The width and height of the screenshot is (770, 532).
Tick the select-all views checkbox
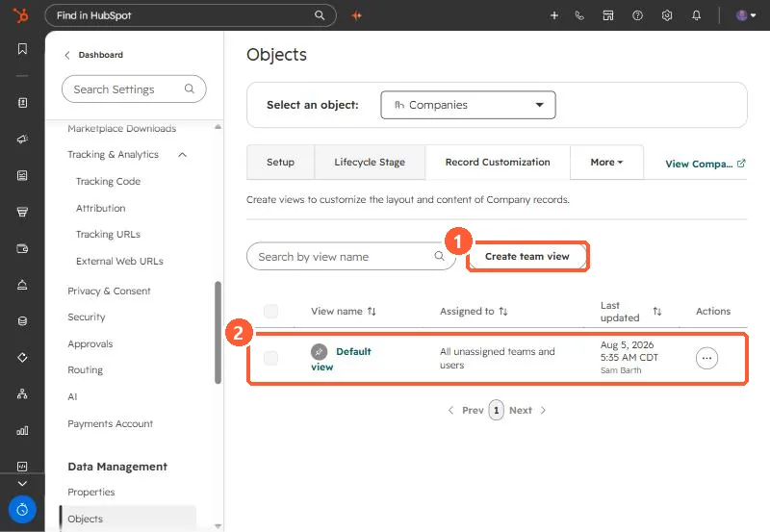[x=270, y=311]
